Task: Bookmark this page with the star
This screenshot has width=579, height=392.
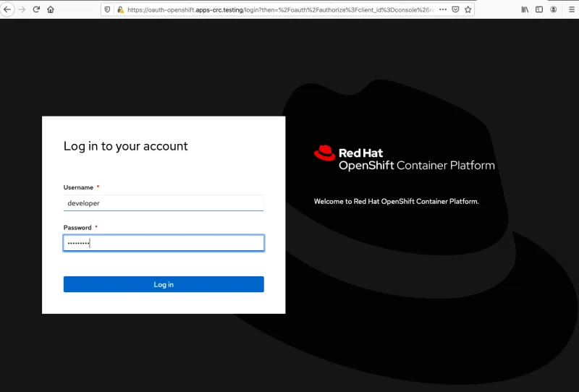Action: click(468, 9)
